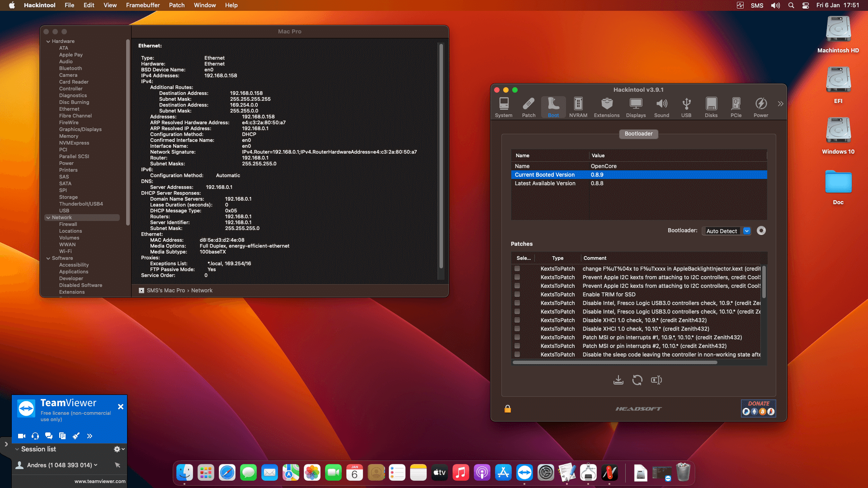Check the 'Patch MSI or pin interrupts #1' entry

[517, 338]
